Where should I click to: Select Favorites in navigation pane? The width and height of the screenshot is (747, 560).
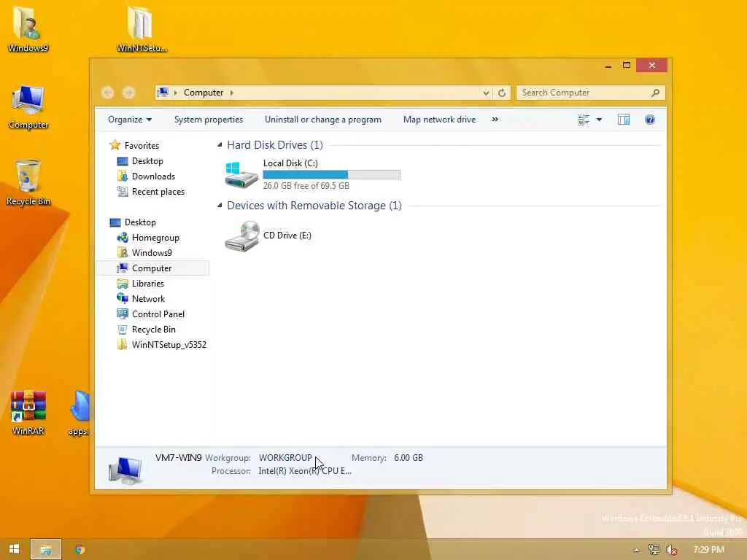click(x=142, y=146)
